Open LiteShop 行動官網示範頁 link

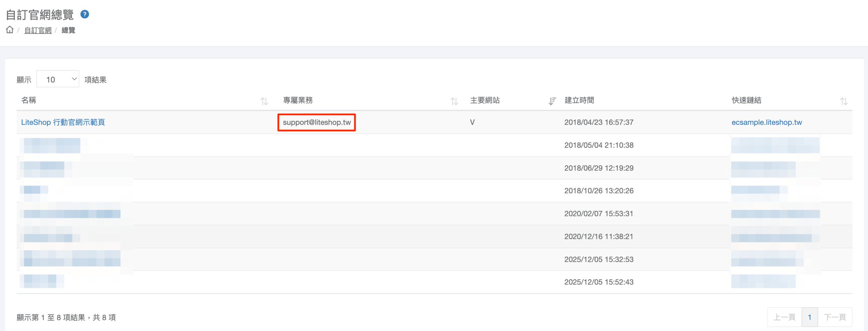coord(63,122)
